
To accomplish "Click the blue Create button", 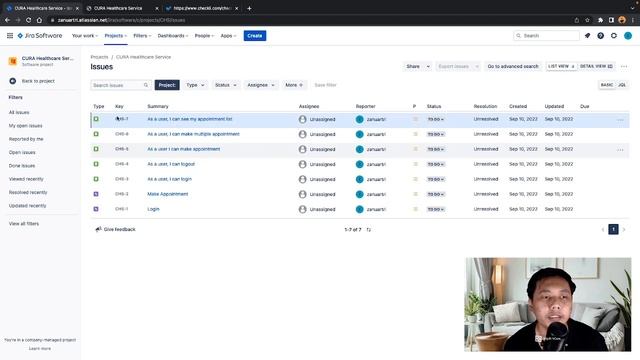I will 255,36.
